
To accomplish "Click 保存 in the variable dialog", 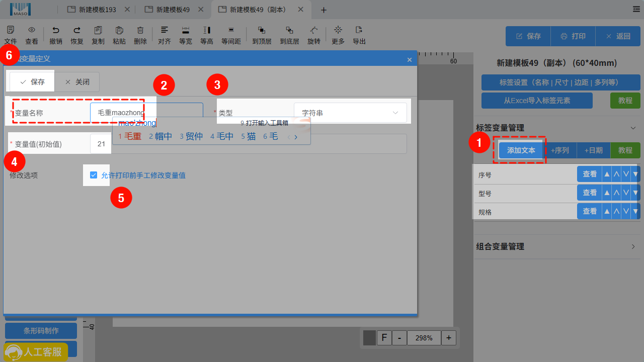I will point(32,81).
